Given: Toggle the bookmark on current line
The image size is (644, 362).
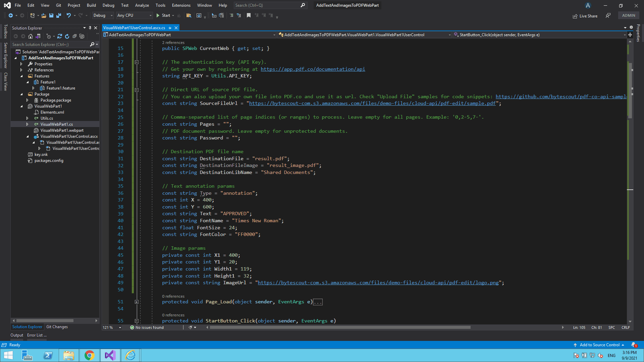Looking at the screenshot, I should (249, 15).
